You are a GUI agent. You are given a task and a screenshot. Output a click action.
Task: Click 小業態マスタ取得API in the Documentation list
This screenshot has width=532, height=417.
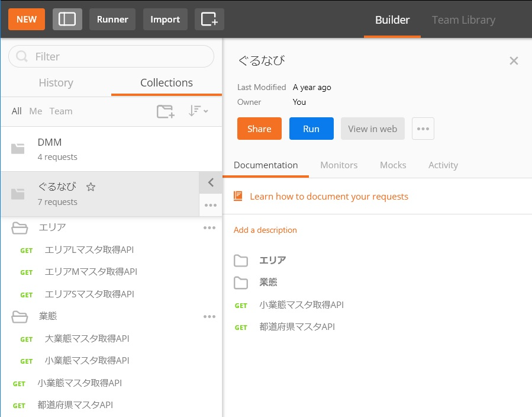point(301,305)
